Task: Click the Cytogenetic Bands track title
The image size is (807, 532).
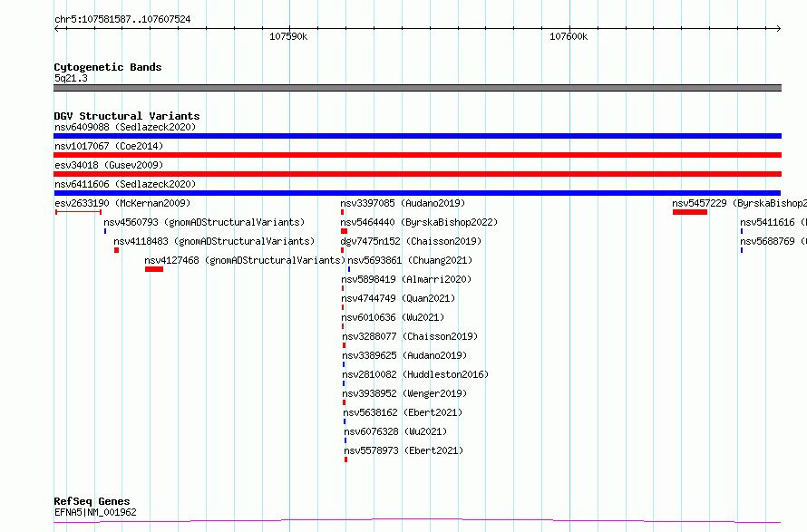Action: 108,67
